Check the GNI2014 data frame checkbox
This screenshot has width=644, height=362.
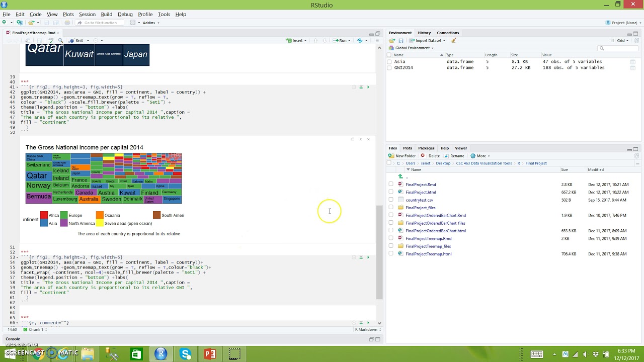coord(389,68)
